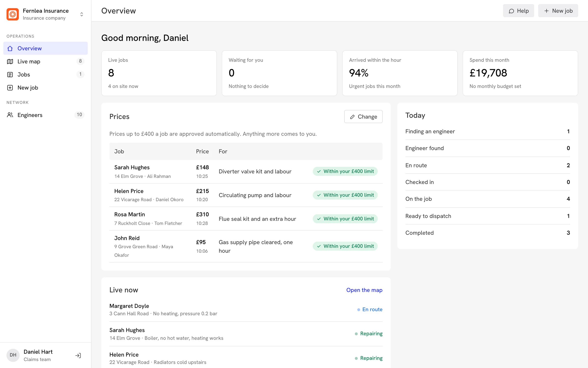
Task: Click 'On the job' row in Today
Action: (x=488, y=199)
